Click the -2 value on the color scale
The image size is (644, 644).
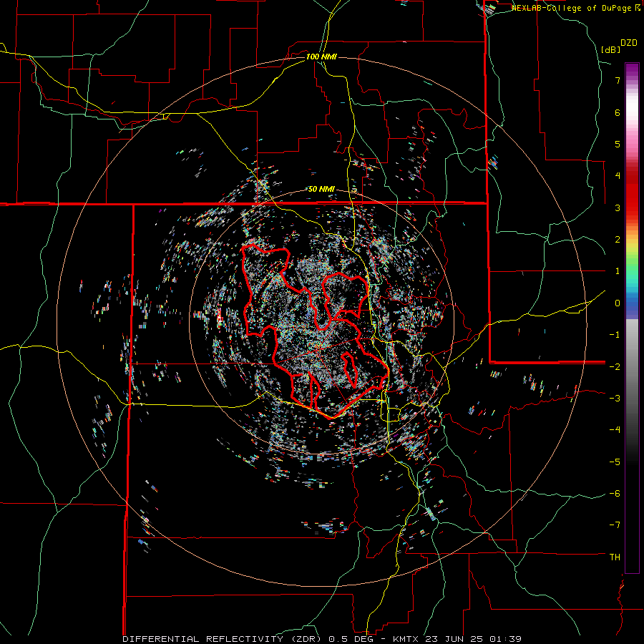(x=615, y=366)
